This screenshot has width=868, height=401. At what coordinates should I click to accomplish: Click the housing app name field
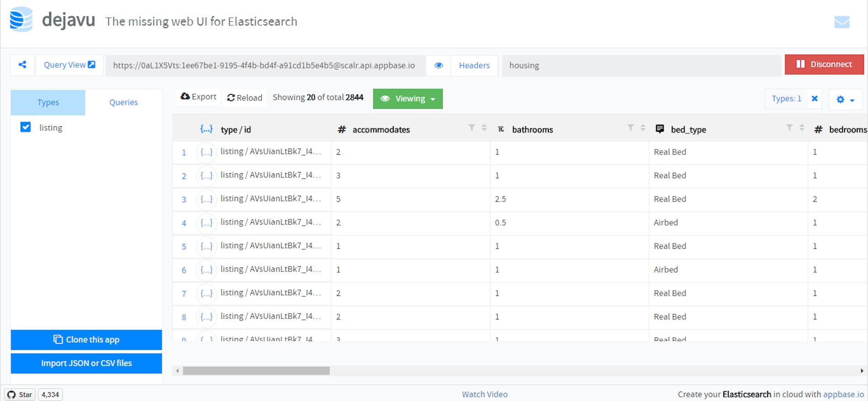click(x=641, y=65)
